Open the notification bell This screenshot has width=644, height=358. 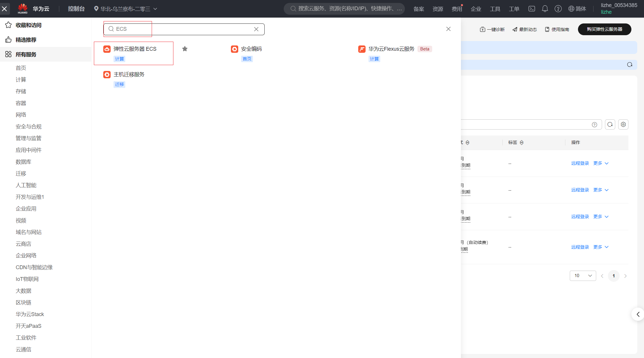pos(545,9)
